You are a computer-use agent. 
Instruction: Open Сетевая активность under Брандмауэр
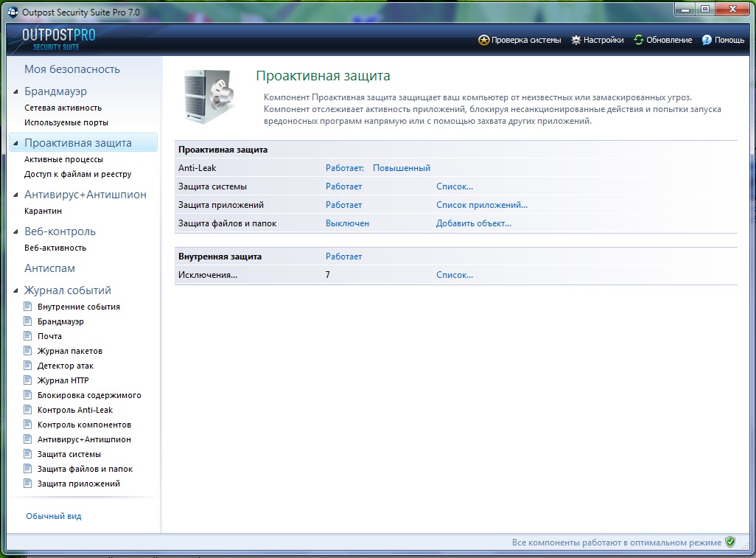63,108
